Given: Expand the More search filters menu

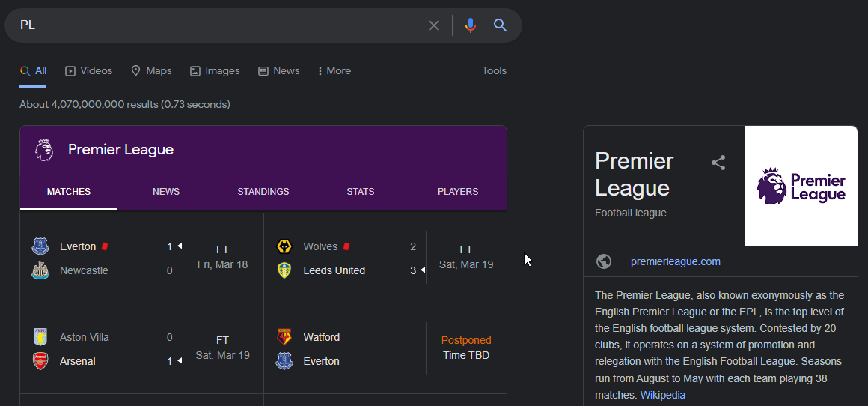Looking at the screenshot, I should click(x=334, y=70).
